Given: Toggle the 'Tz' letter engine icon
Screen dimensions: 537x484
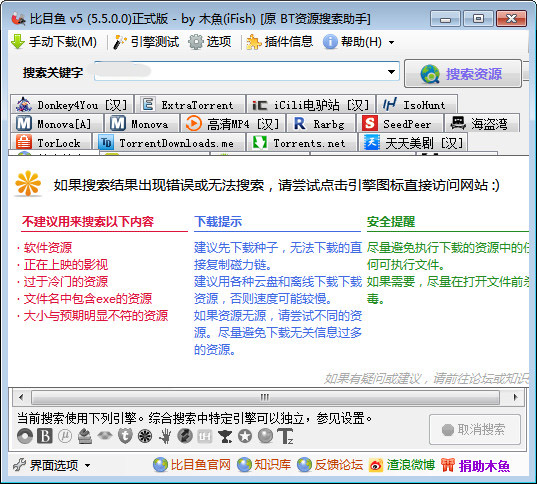Looking at the screenshot, I should 285,436.
